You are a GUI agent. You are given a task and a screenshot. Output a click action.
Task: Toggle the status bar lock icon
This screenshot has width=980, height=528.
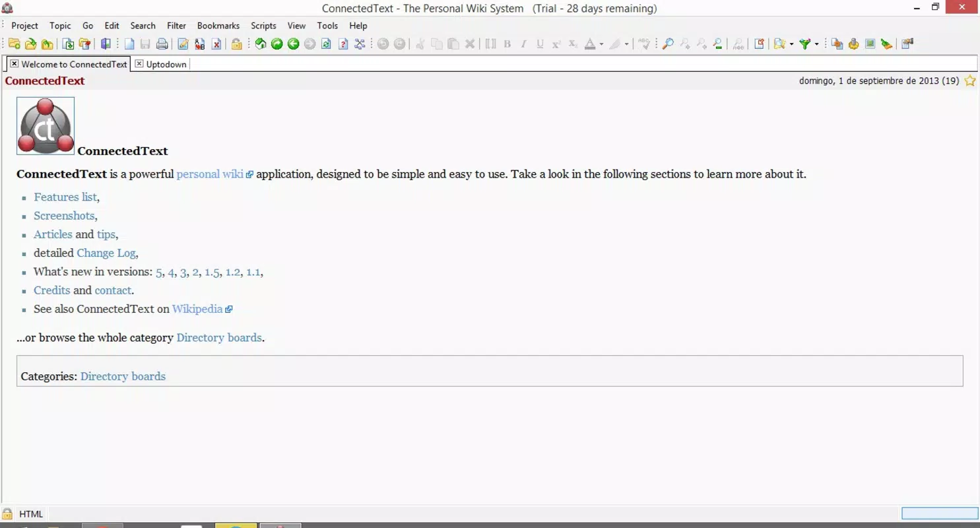(x=7, y=514)
